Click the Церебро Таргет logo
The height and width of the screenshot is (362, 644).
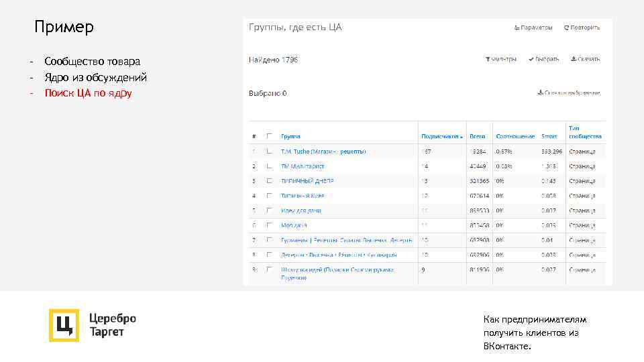[64, 325]
